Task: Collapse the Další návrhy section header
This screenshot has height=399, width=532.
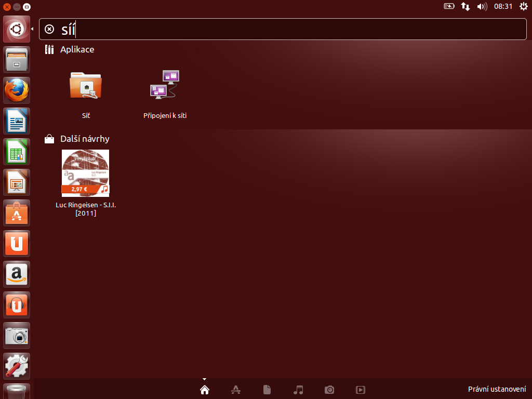Action: point(84,139)
